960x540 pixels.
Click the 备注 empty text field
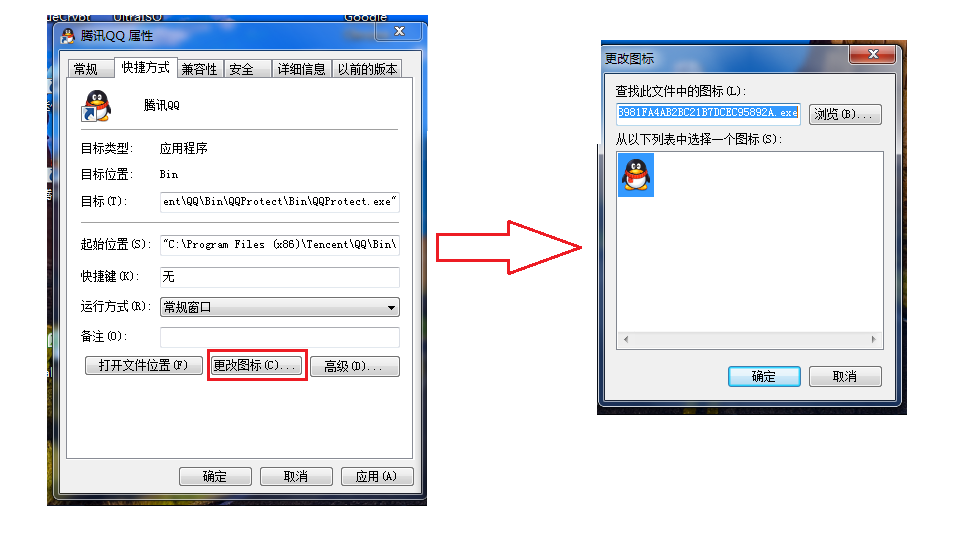tap(280, 337)
